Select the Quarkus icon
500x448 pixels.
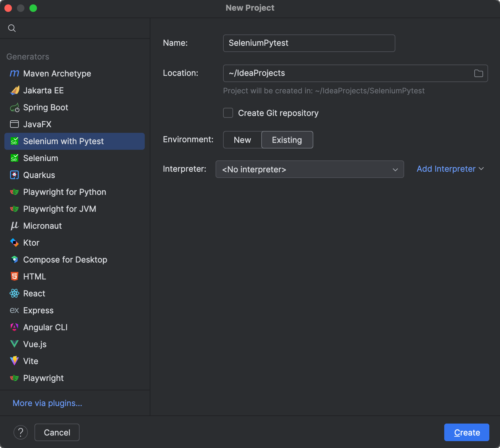[14, 175]
